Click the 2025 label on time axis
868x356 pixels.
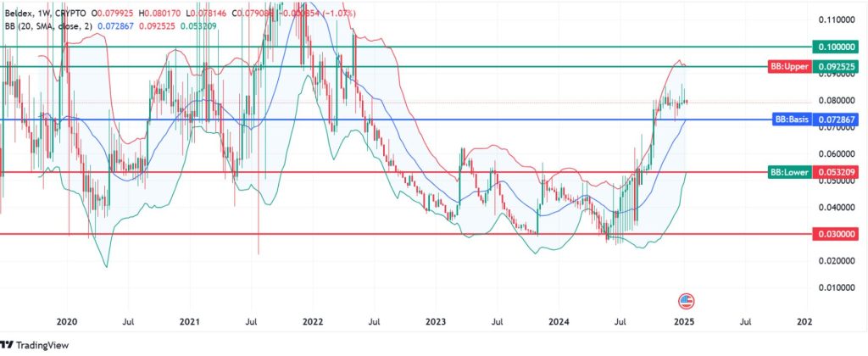pos(685,322)
